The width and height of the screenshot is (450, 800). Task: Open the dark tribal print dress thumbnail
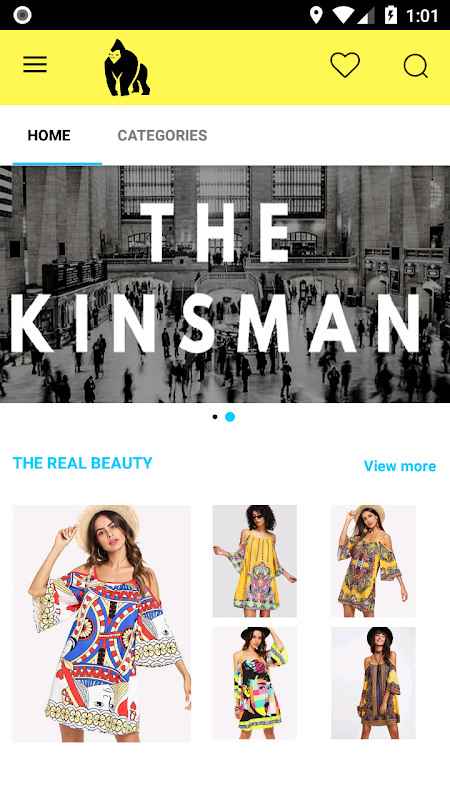click(x=373, y=683)
